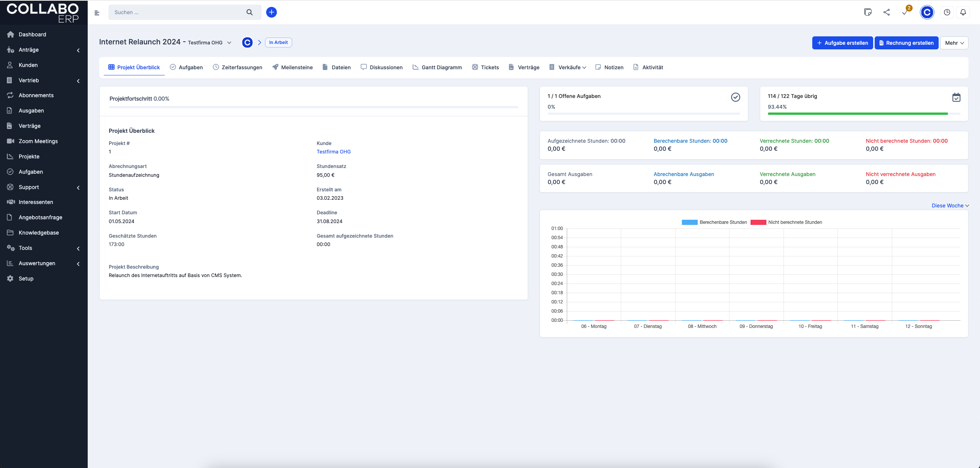Toggle Berechenbare Stunden blue legend swatch
Screen dimensions: 980x468
pos(690,222)
